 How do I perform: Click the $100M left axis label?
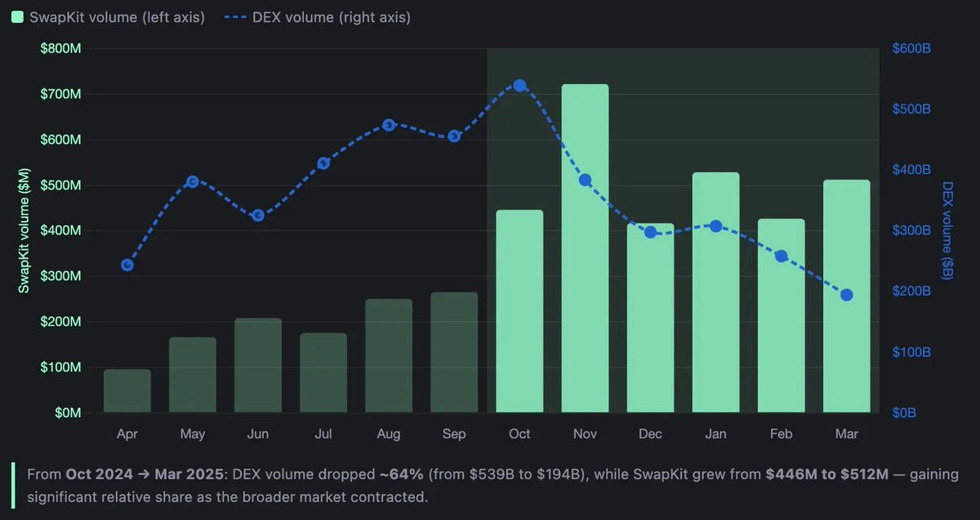(60, 368)
